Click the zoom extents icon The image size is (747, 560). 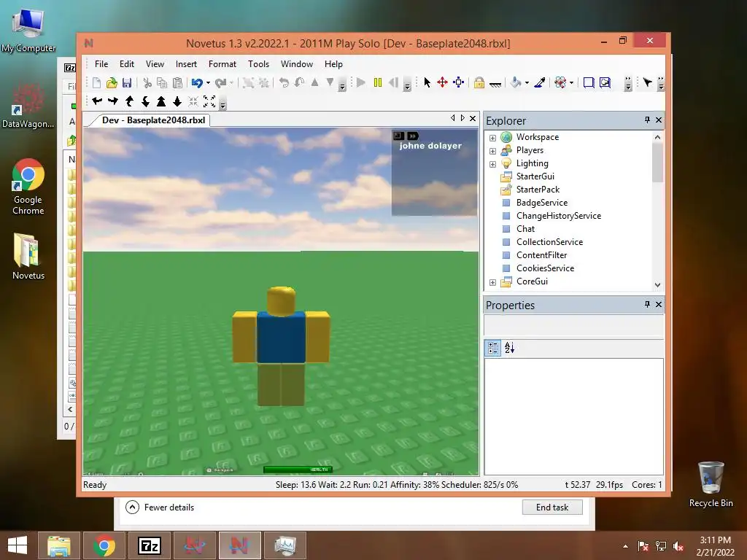coord(209,101)
